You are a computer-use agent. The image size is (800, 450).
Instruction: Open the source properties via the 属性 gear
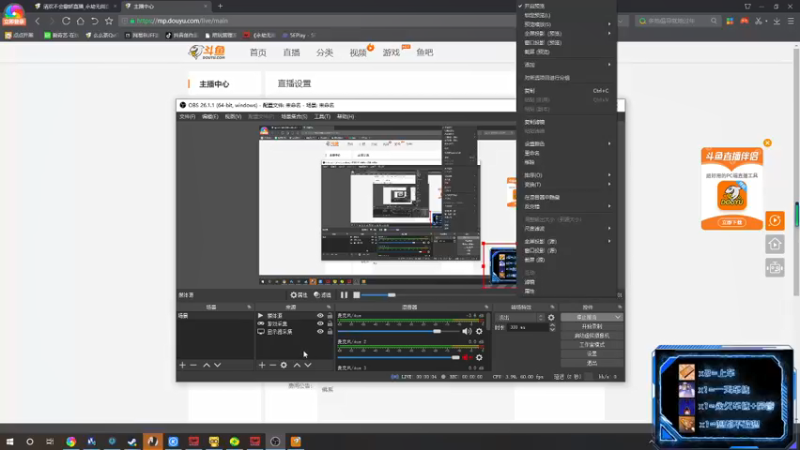pos(299,295)
